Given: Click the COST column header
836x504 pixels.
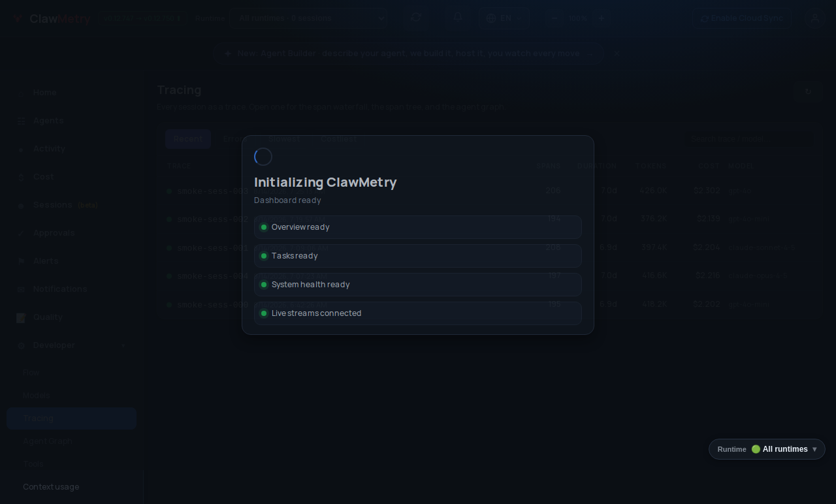Looking at the screenshot, I should pos(709,166).
